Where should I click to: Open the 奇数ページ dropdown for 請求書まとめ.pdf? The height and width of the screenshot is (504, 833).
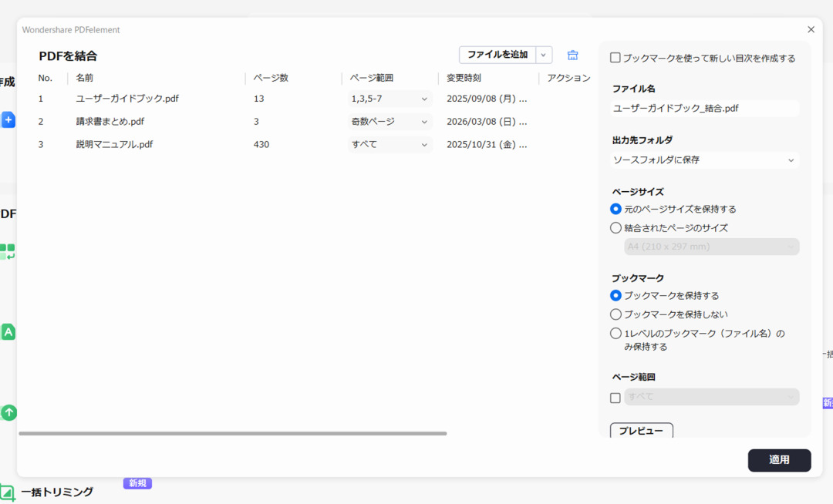coord(390,121)
